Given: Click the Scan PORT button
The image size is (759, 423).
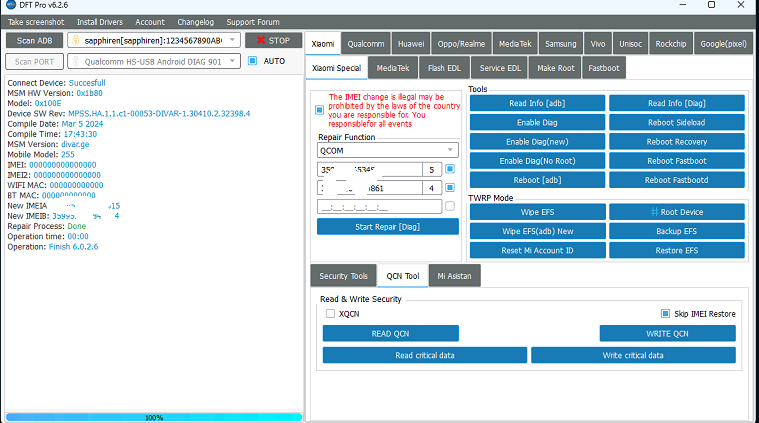Looking at the screenshot, I should click(34, 61).
